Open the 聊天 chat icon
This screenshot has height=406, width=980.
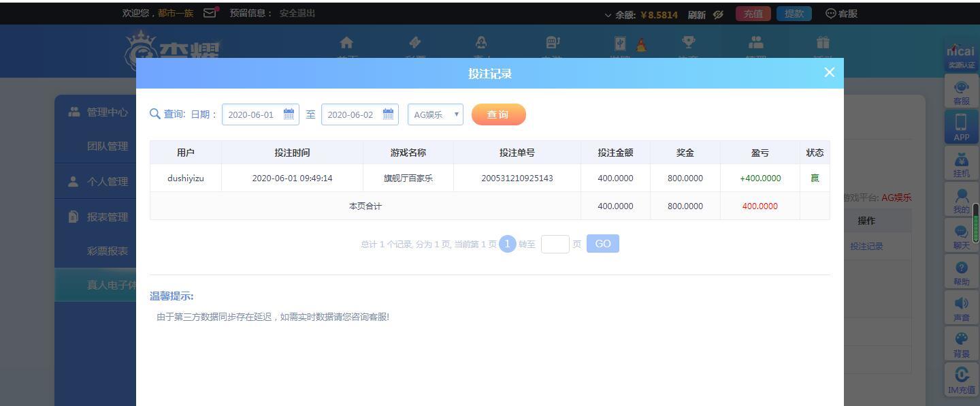[961, 238]
